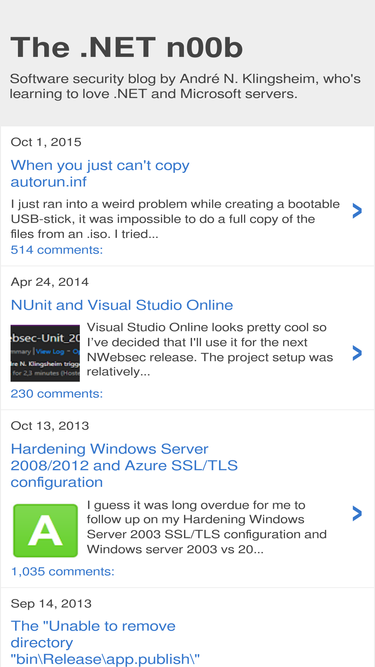Open "When you just can't copy autorun.inf" post
This screenshot has height=667, width=375.
pyautogui.click(x=100, y=173)
